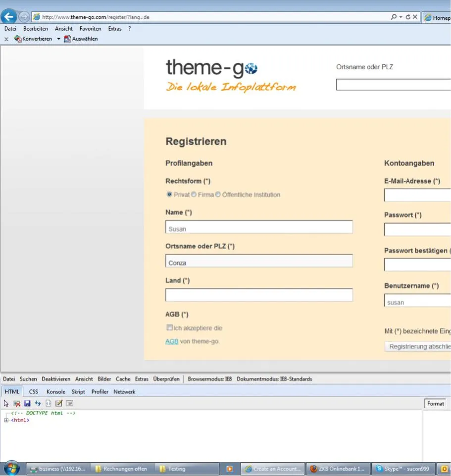Open the Windows Start orb
451x476 pixels.
pos(11,469)
